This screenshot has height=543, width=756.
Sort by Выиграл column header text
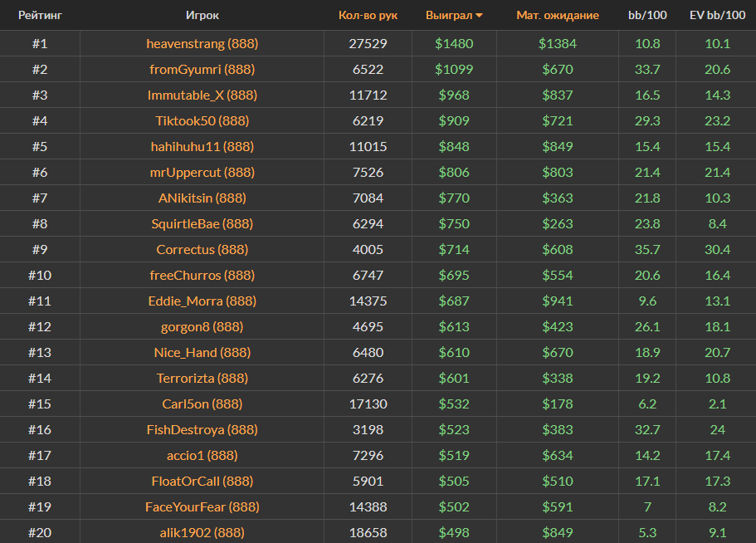point(448,16)
